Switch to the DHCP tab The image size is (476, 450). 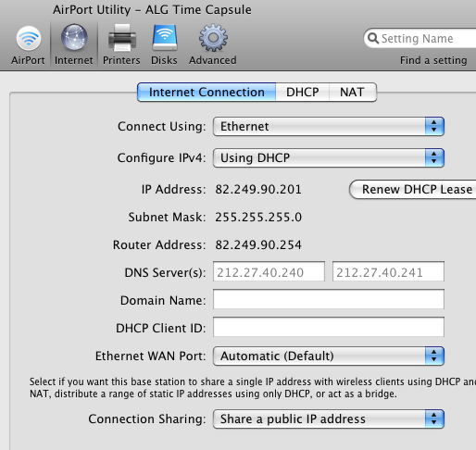click(x=303, y=92)
